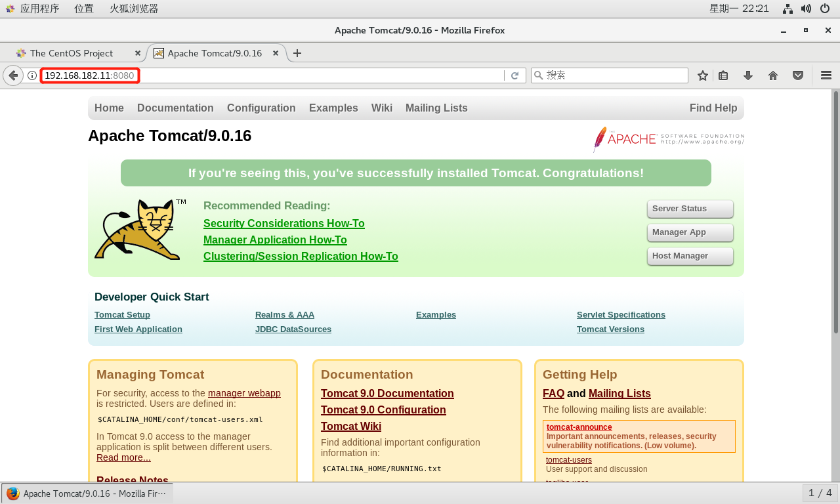Open the Firefox hamburger menu
840x504 pixels.
click(x=826, y=75)
